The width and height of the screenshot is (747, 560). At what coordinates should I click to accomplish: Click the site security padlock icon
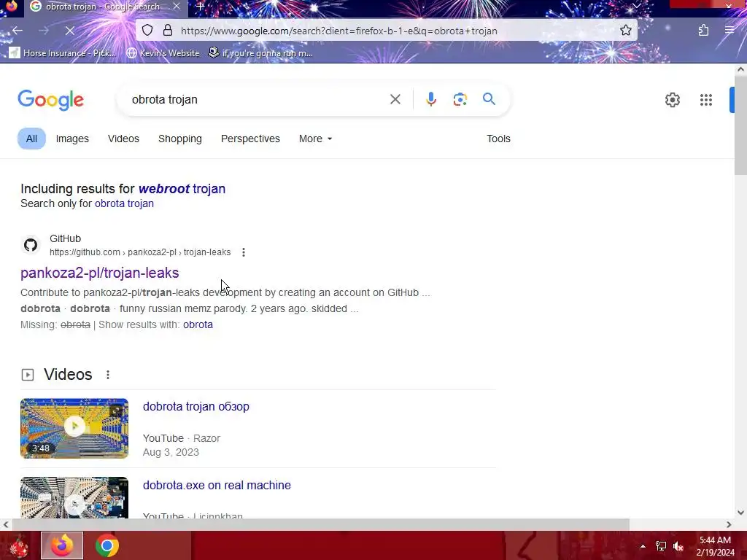pyautogui.click(x=168, y=31)
